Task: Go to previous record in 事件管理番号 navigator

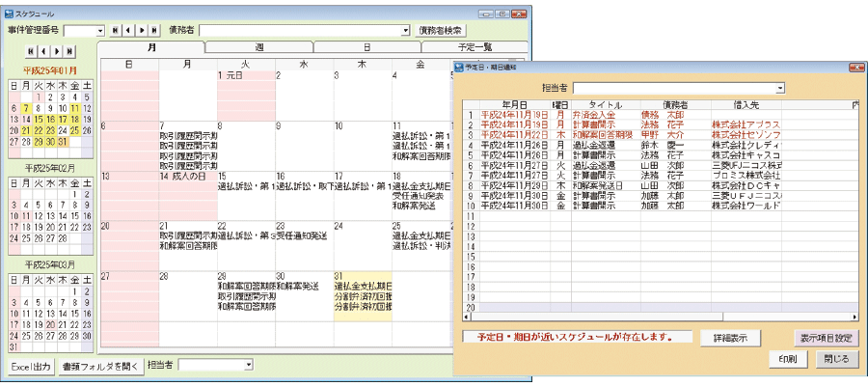Action: coord(129,31)
